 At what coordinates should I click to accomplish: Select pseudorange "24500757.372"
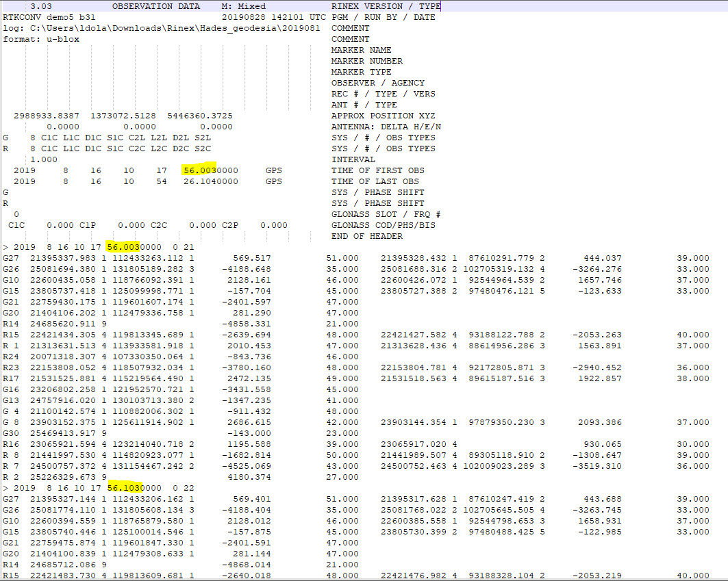pos(63,467)
